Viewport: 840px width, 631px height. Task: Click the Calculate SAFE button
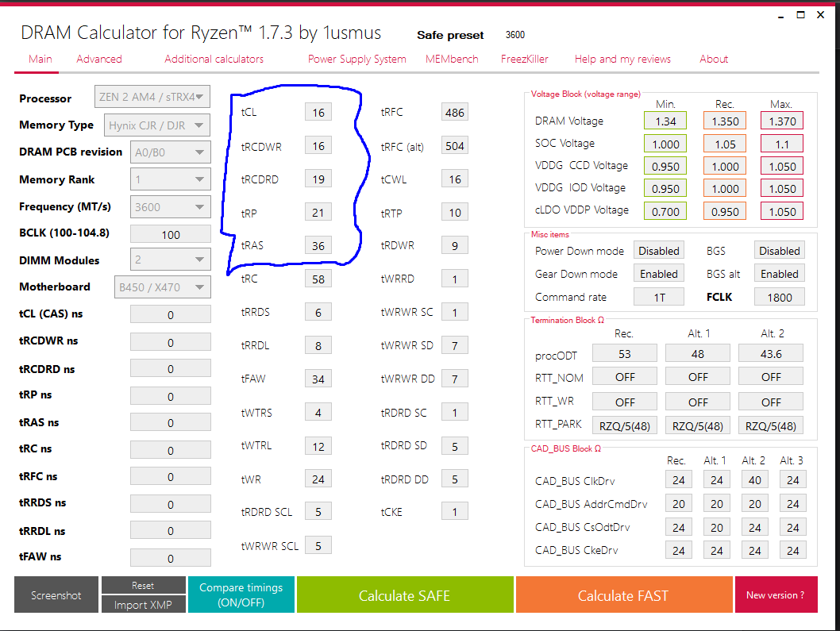click(x=404, y=594)
